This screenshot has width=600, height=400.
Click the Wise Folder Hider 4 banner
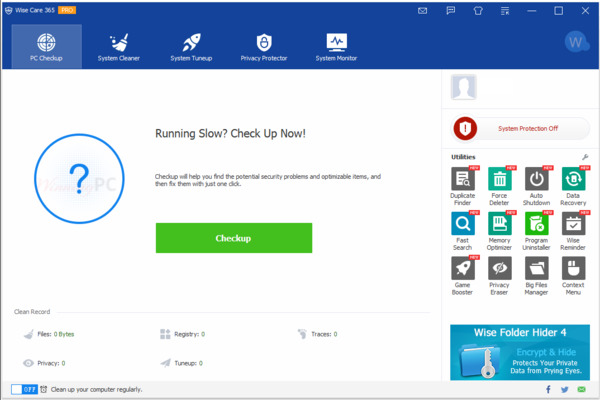click(x=520, y=352)
